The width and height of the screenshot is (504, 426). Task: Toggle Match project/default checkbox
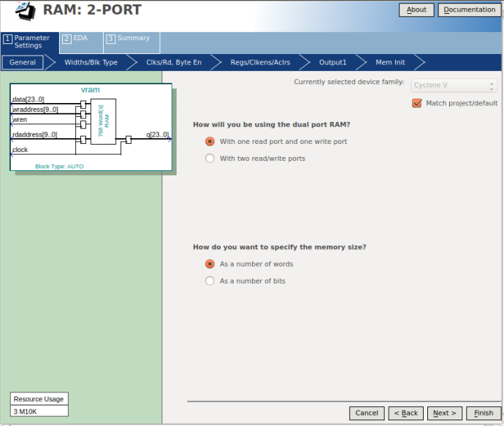pyautogui.click(x=416, y=103)
